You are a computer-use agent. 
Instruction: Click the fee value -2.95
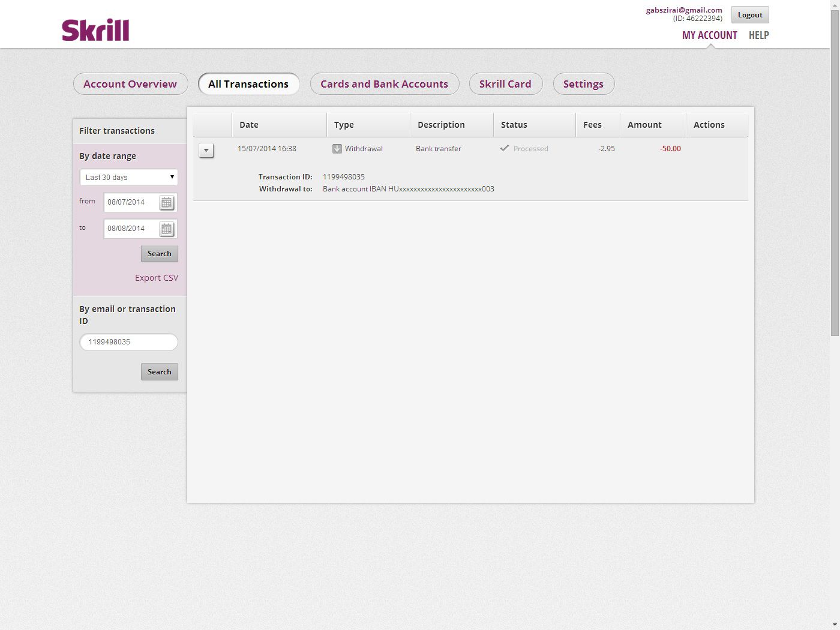(607, 149)
